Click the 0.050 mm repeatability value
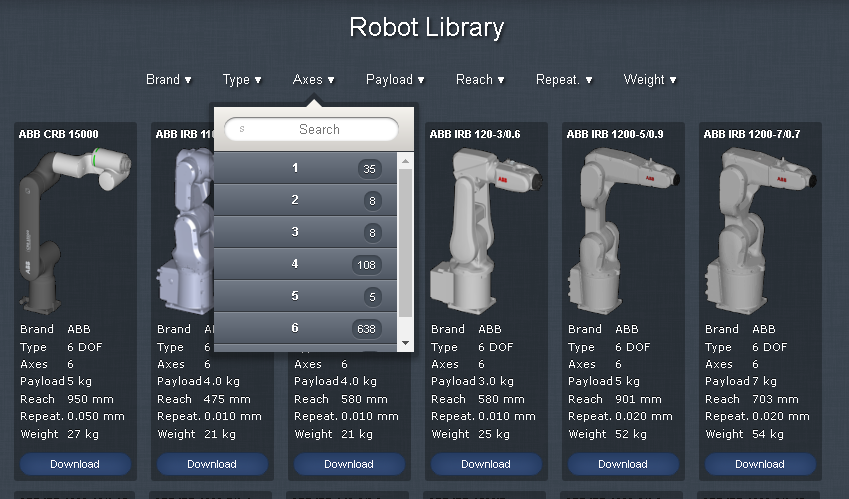The image size is (849, 499). [x=96, y=416]
